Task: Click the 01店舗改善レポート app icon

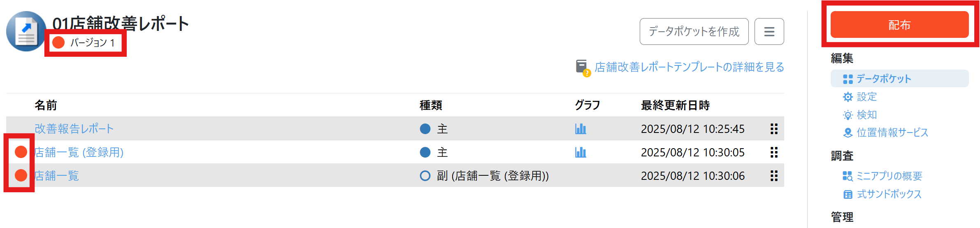Action: point(26,31)
